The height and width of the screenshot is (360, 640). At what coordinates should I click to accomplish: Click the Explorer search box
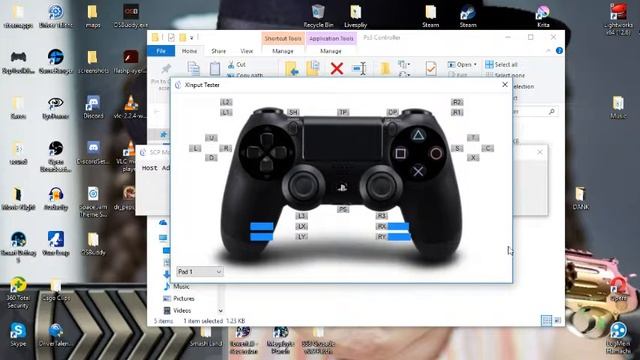click(535, 111)
